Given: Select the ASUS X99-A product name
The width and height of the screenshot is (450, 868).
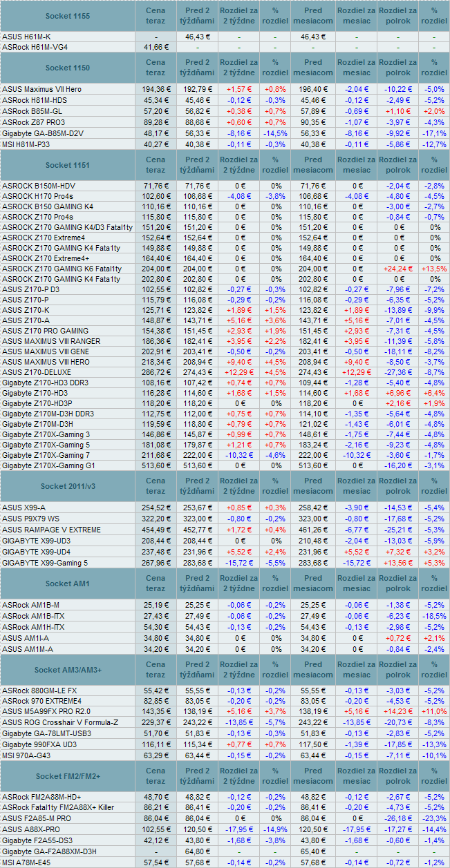Looking at the screenshot, I should (x=24, y=508).
